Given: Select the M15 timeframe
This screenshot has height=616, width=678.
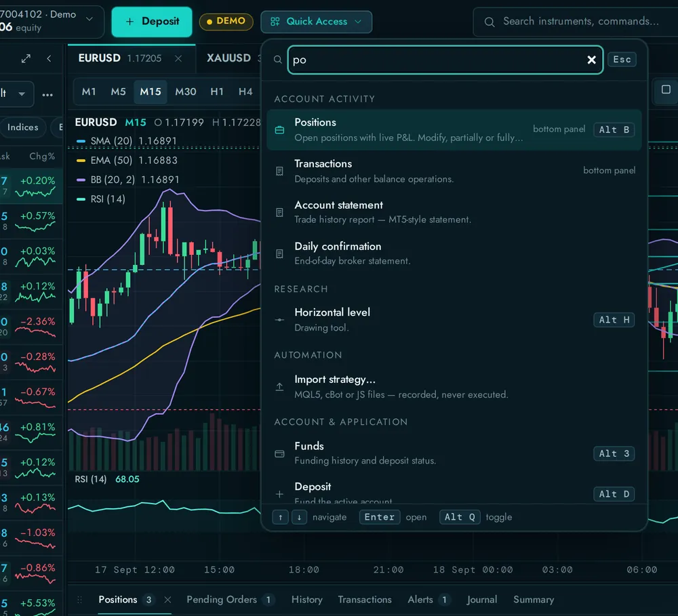Looking at the screenshot, I should [x=150, y=91].
